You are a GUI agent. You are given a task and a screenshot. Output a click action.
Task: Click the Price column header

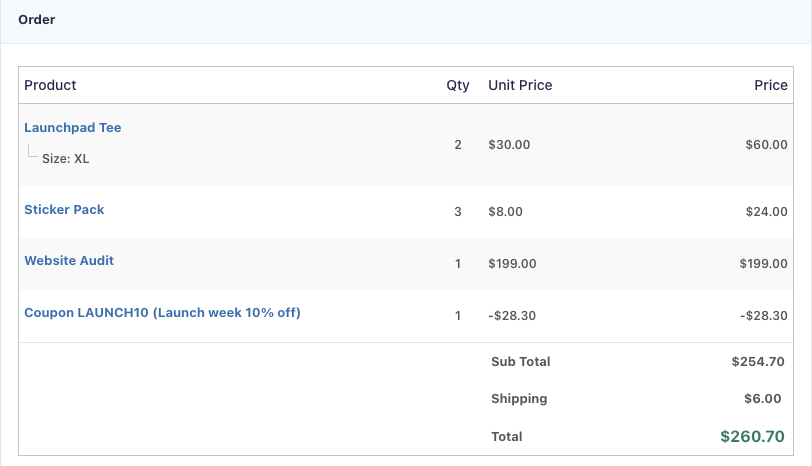[x=771, y=85]
